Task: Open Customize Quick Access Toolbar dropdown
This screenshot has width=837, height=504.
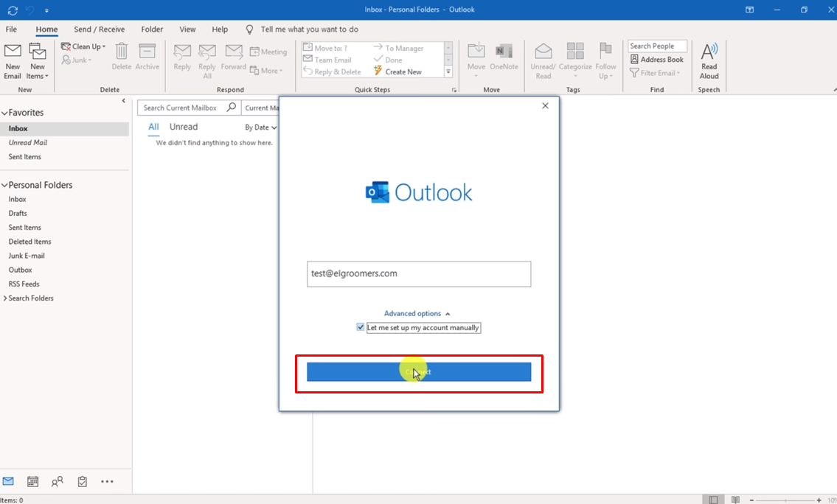Action: click(x=46, y=10)
